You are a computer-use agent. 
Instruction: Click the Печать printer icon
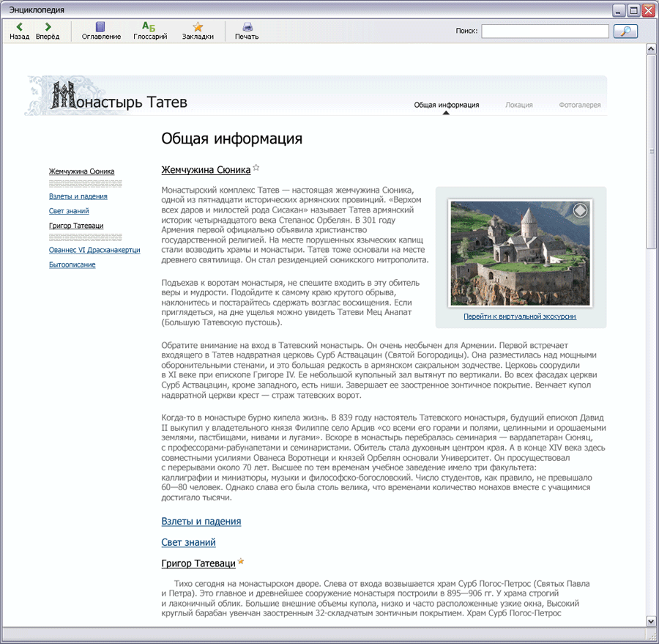(x=247, y=27)
